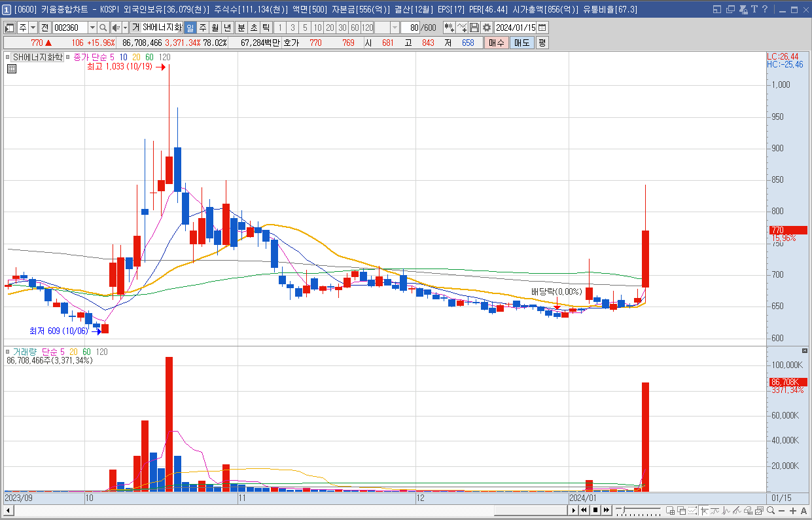Image resolution: width=812 pixels, height=520 pixels.
Task: Open the empty interval combo box dropdown
Action: 395,28
